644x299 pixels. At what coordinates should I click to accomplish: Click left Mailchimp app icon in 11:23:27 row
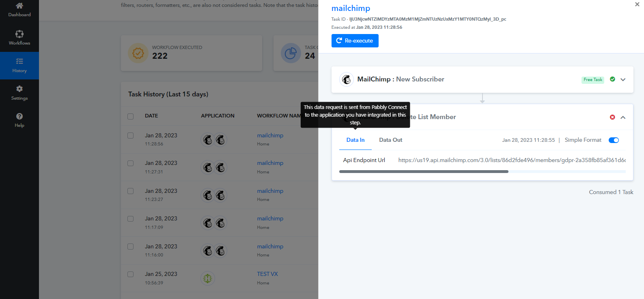208,195
